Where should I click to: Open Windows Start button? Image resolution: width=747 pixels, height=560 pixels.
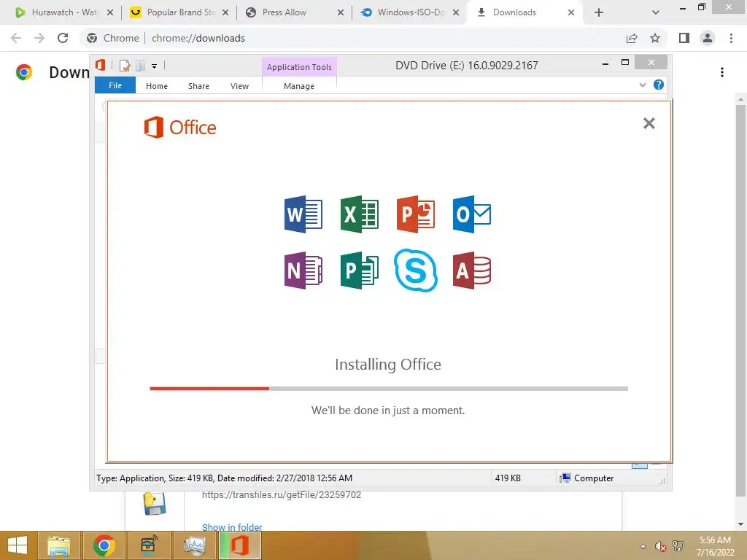click(x=18, y=545)
